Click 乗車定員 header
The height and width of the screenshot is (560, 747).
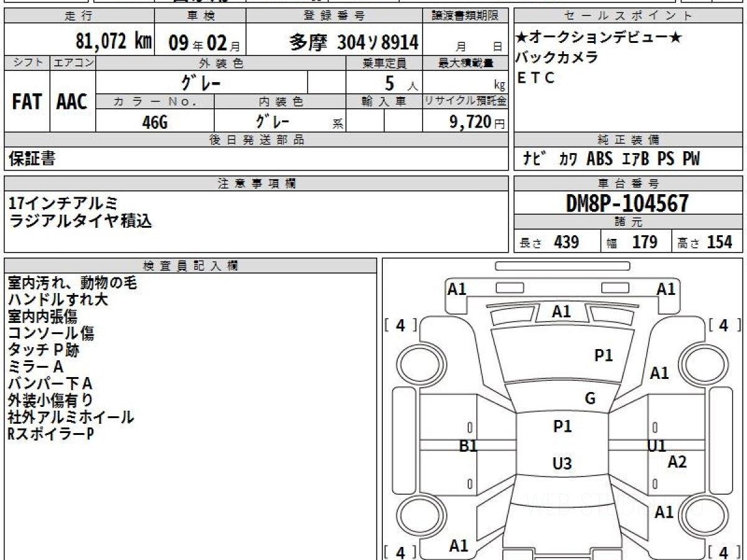(x=384, y=63)
